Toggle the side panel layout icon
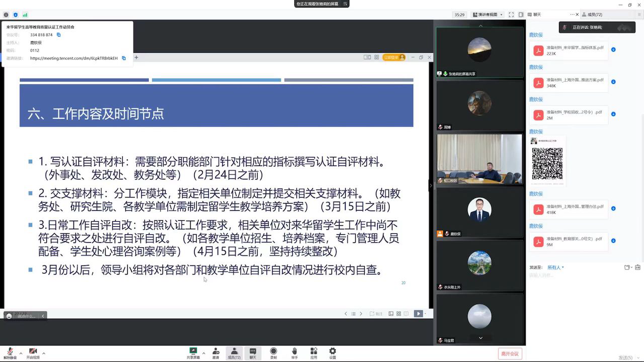Image resolution: width=644 pixels, height=362 pixels. click(521, 15)
